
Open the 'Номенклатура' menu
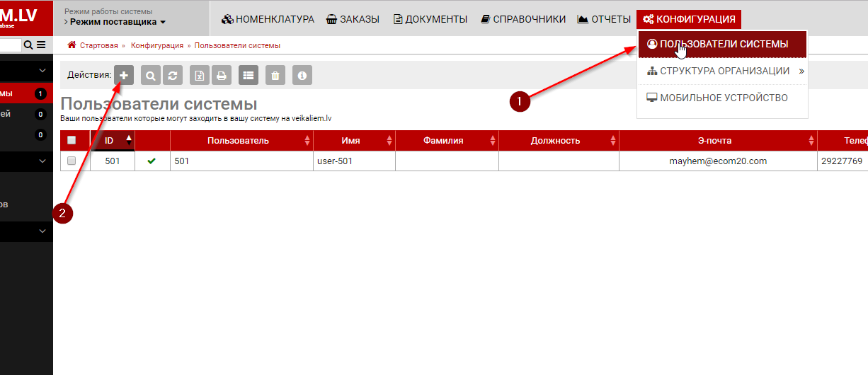pos(268,19)
